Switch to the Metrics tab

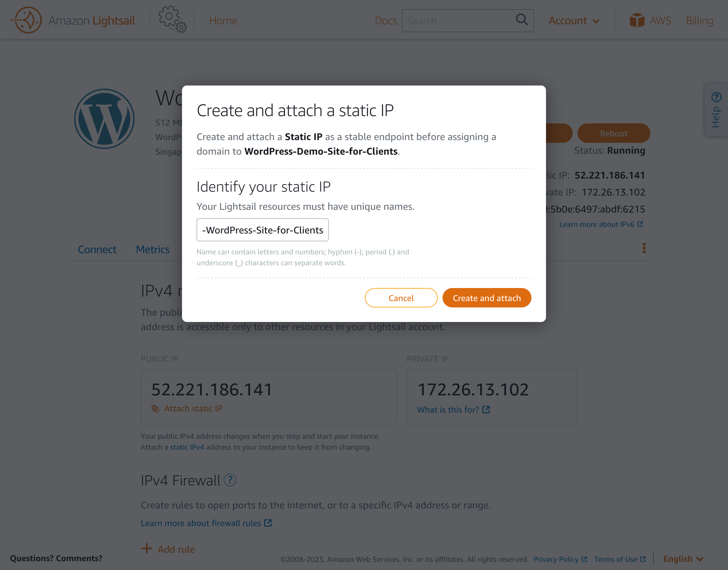tap(152, 249)
